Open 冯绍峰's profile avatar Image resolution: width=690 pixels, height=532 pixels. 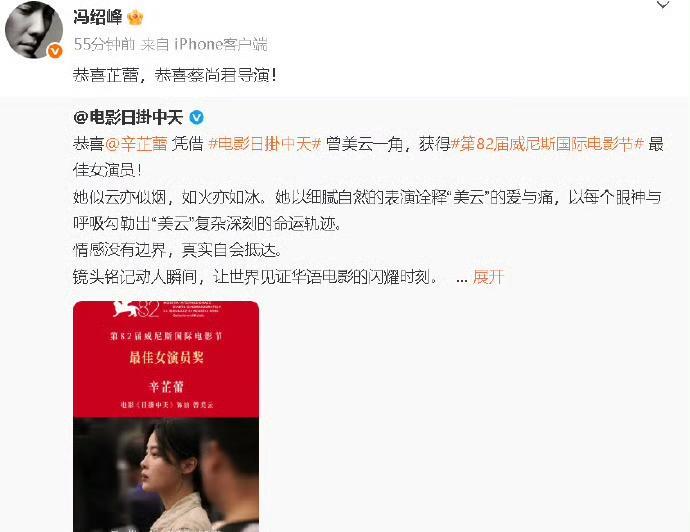coord(33,29)
